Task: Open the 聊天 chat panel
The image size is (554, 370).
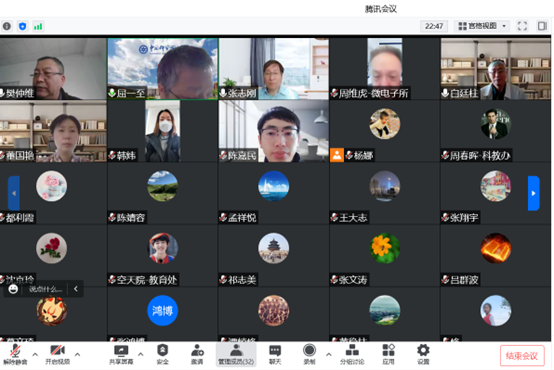Action: pos(275,354)
